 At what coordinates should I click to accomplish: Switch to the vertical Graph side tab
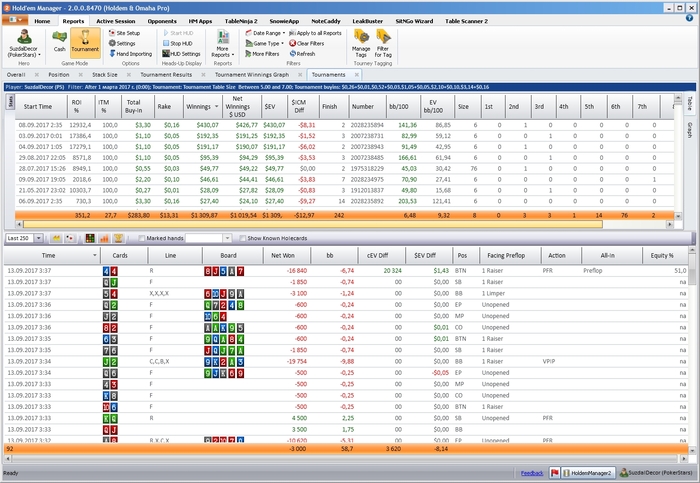tap(689, 129)
